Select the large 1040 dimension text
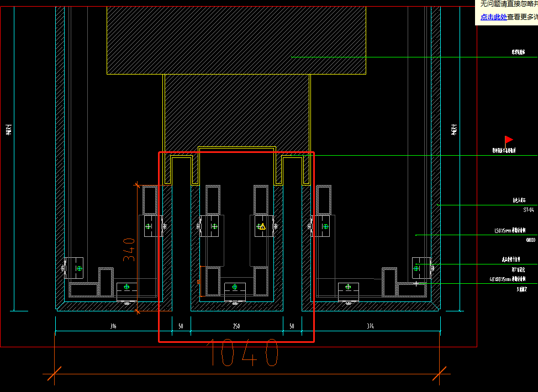 pyautogui.click(x=243, y=353)
